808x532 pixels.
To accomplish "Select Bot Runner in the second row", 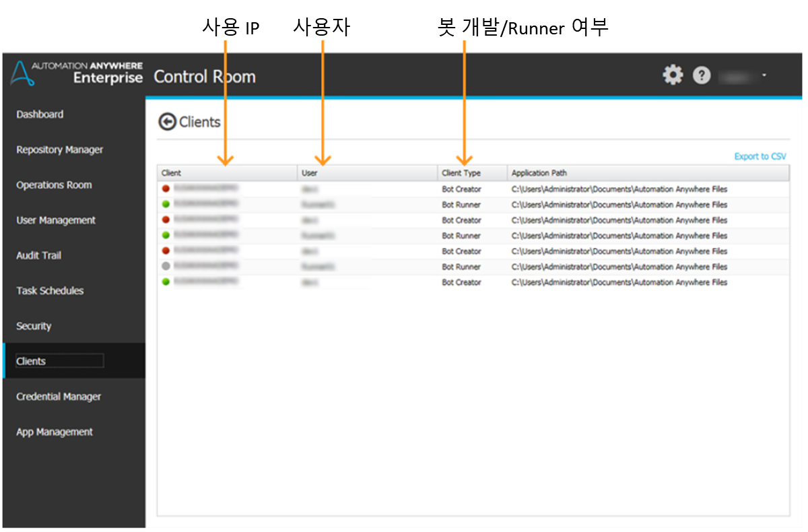I will (461, 205).
